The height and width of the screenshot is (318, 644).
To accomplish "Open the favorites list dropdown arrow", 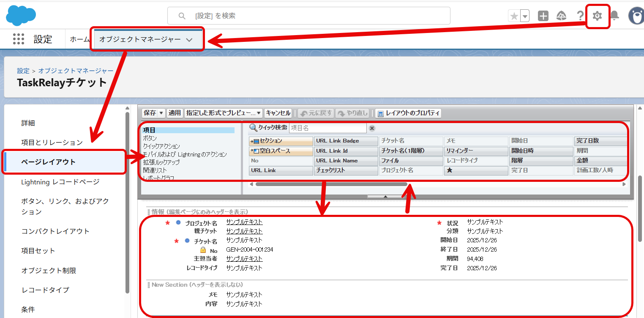I will pyautogui.click(x=525, y=16).
